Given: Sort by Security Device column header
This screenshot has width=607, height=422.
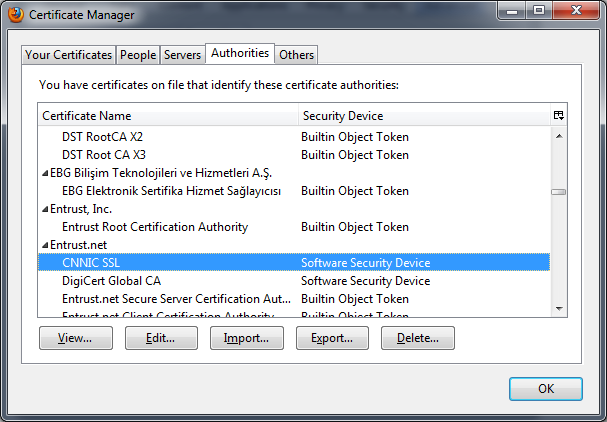Looking at the screenshot, I should coord(424,115).
